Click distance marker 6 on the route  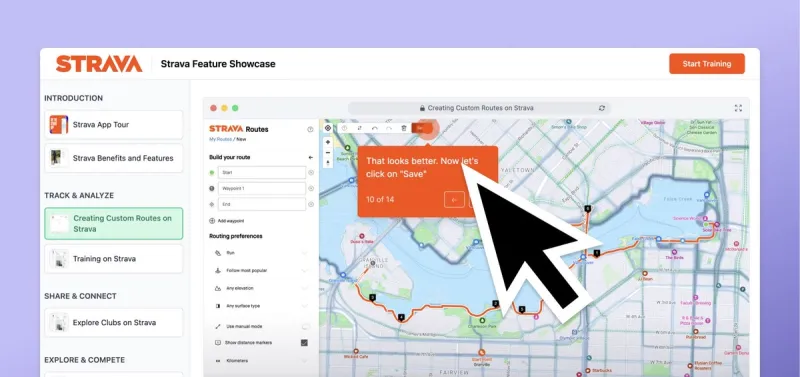pos(588,209)
